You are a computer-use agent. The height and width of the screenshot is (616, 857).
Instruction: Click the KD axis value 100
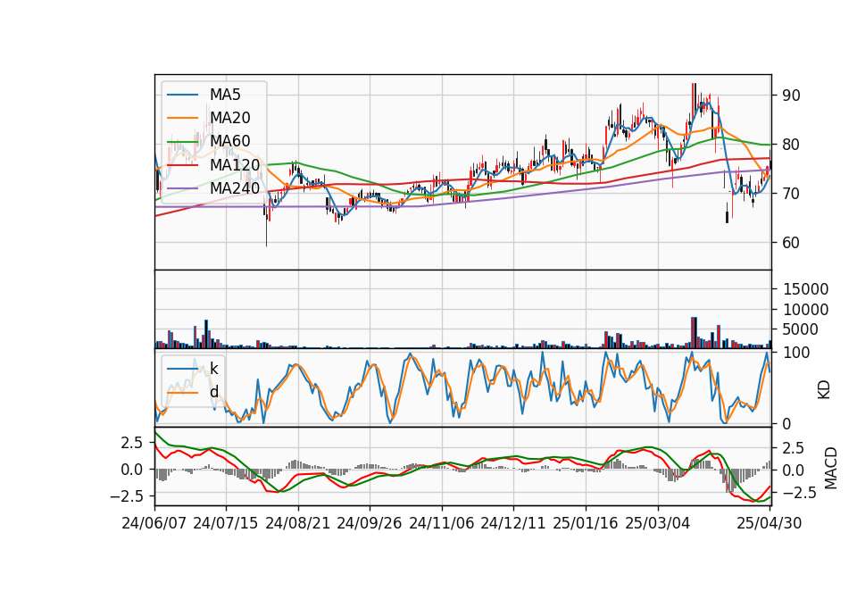pyautogui.click(x=796, y=353)
